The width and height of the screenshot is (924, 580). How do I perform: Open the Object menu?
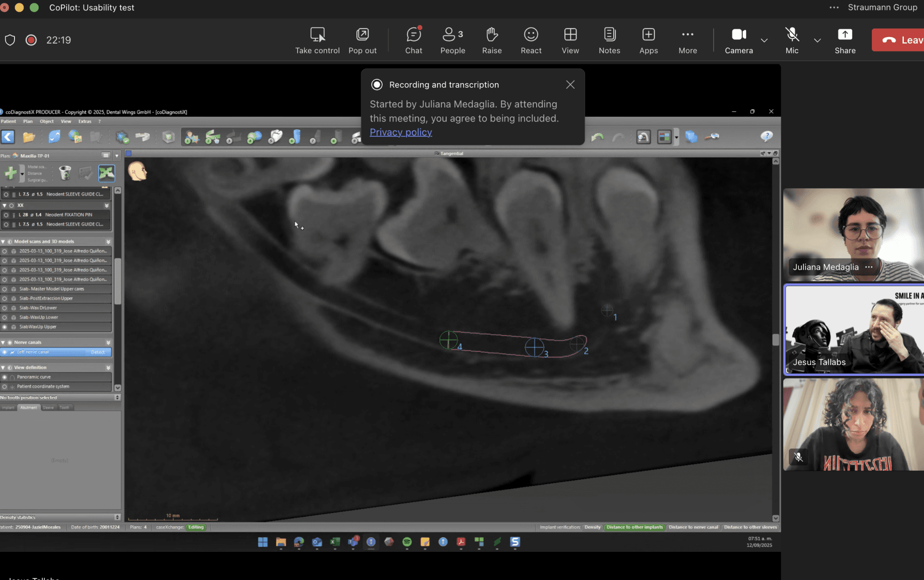click(x=46, y=122)
